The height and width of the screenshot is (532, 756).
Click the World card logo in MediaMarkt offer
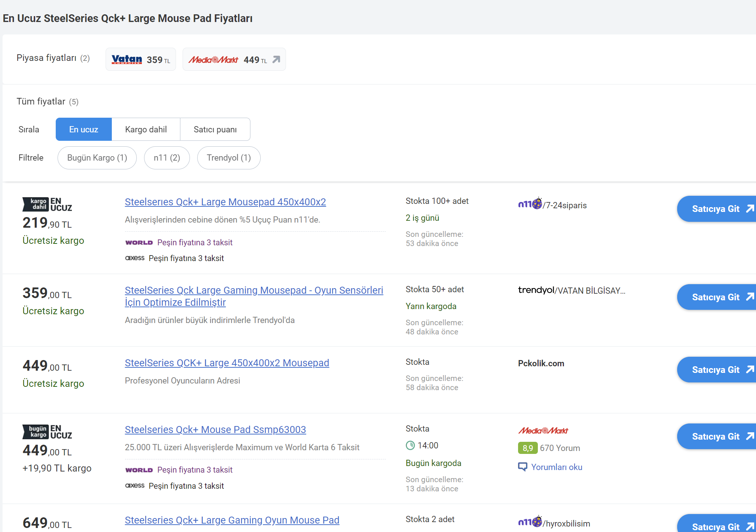139,470
